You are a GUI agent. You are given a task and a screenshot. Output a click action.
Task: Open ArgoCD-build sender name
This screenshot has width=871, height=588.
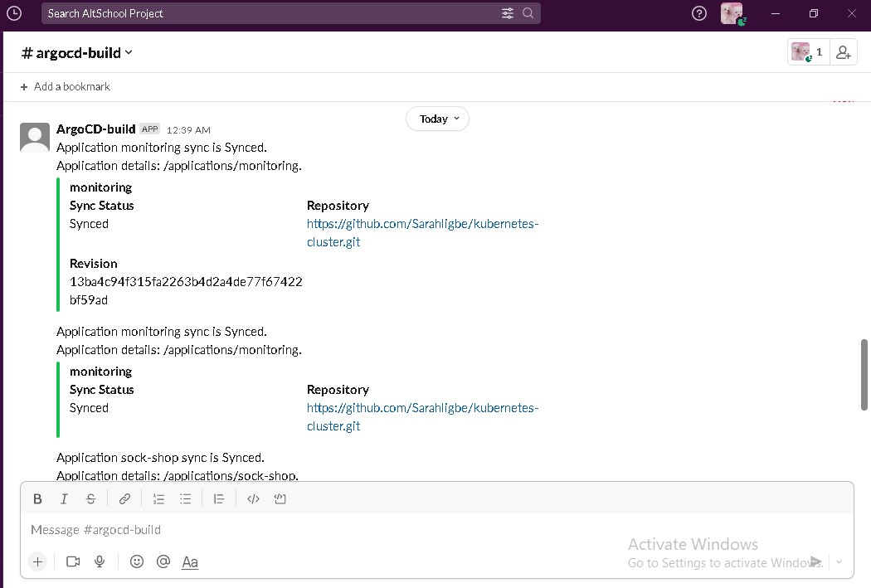coord(96,129)
